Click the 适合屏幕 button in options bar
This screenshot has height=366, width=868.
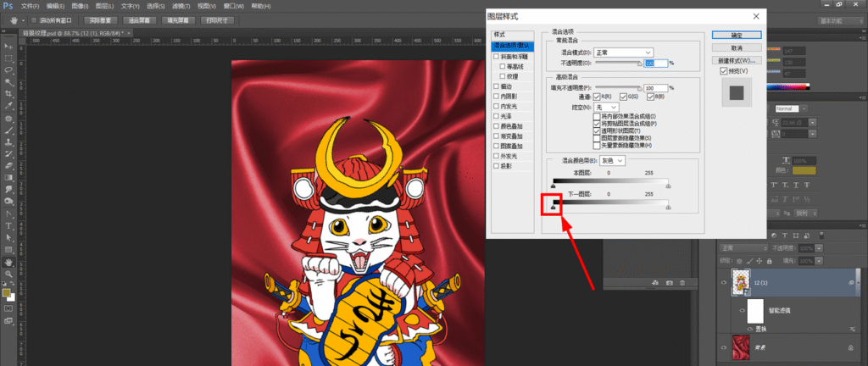139,20
